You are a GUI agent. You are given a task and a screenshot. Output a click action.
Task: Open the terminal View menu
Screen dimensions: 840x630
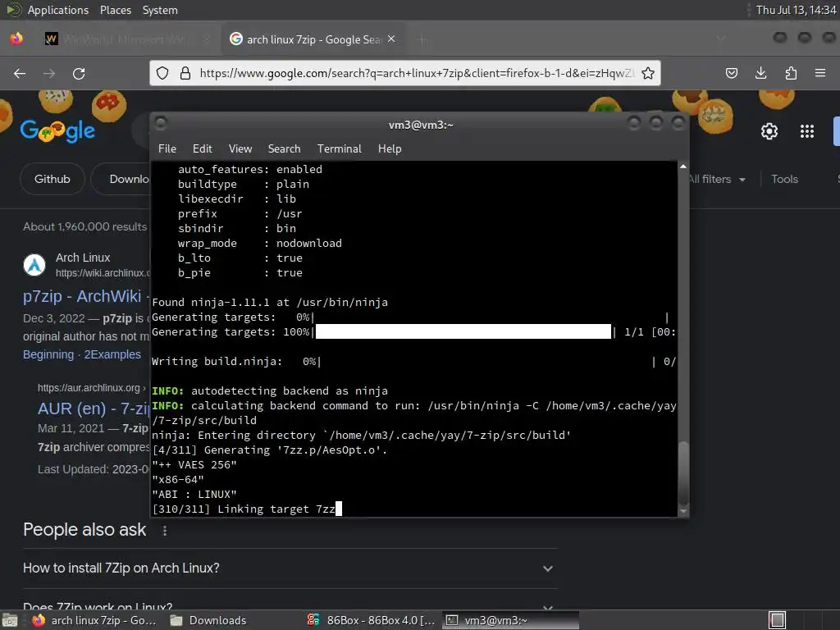[240, 149]
